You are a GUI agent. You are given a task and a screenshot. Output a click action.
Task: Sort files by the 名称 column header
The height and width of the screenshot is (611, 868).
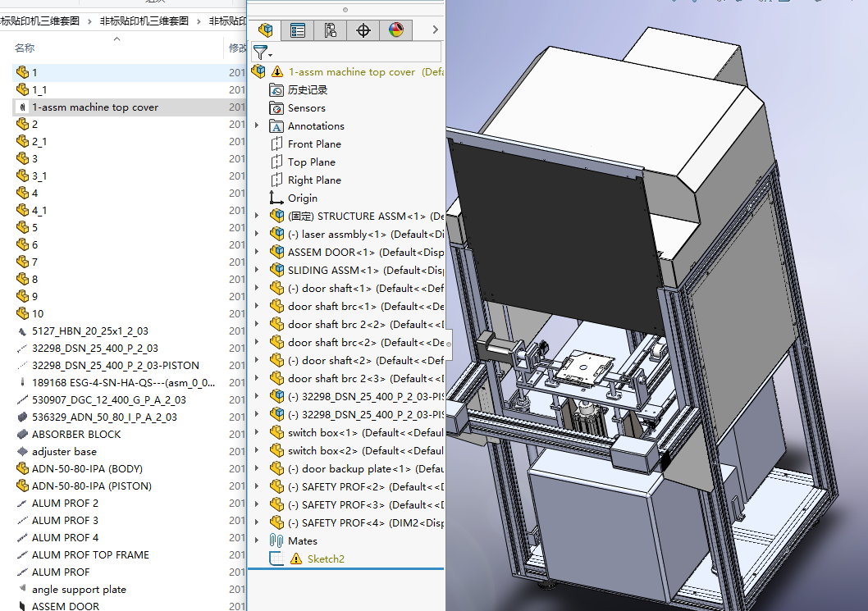coord(25,48)
